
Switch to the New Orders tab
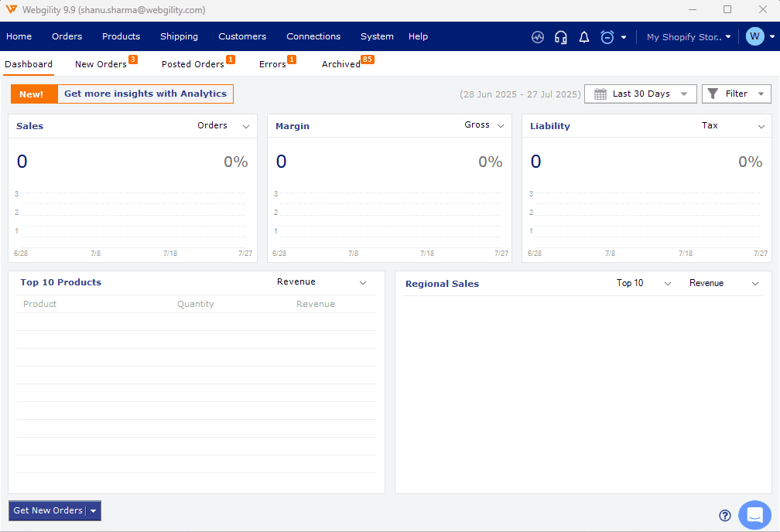[101, 64]
